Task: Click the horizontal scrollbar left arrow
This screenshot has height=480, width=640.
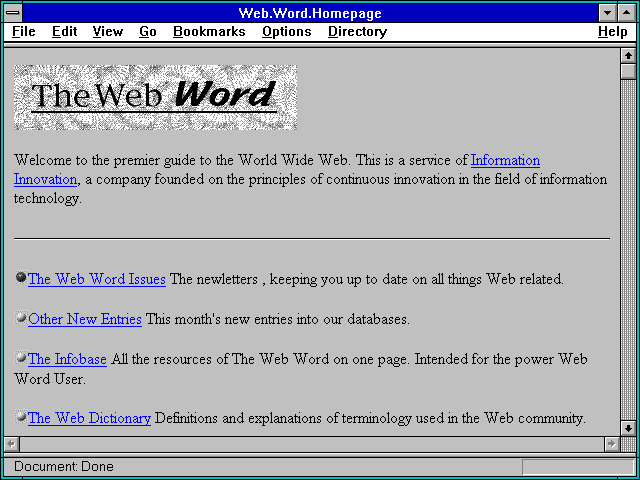Action: tap(11, 444)
